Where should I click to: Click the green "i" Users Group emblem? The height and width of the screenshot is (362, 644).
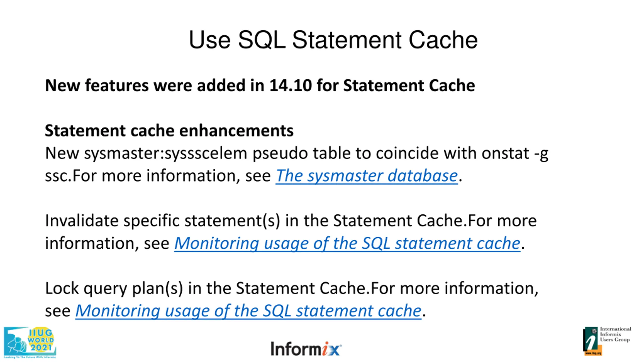coord(590,339)
